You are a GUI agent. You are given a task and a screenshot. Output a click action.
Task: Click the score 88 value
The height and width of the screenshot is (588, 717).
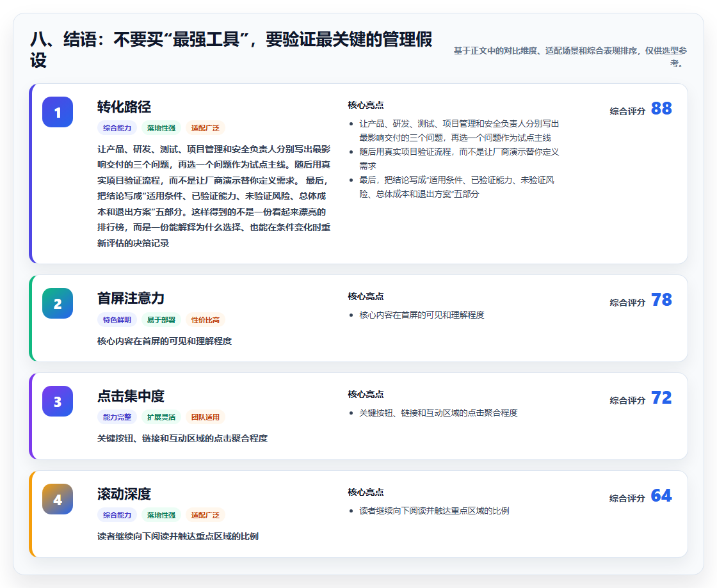tap(661, 108)
